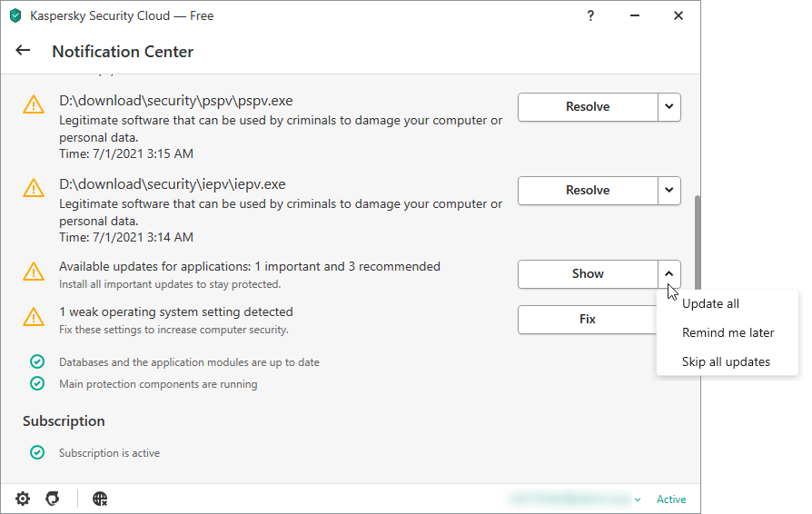
Task: Click the D:\download\security\iepv\iepv.exe path
Action: [173, 184]
